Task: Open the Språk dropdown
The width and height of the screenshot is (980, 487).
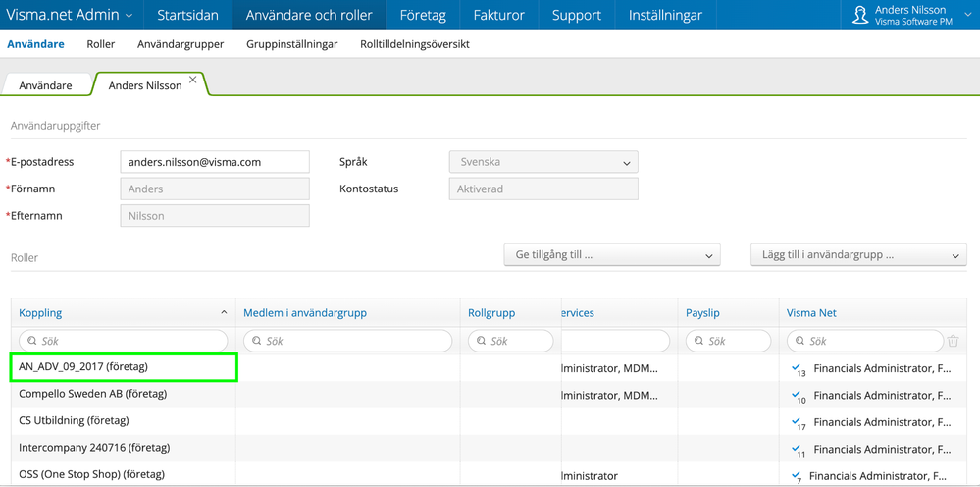Action: pyautogui.click(x=543, y=162)
